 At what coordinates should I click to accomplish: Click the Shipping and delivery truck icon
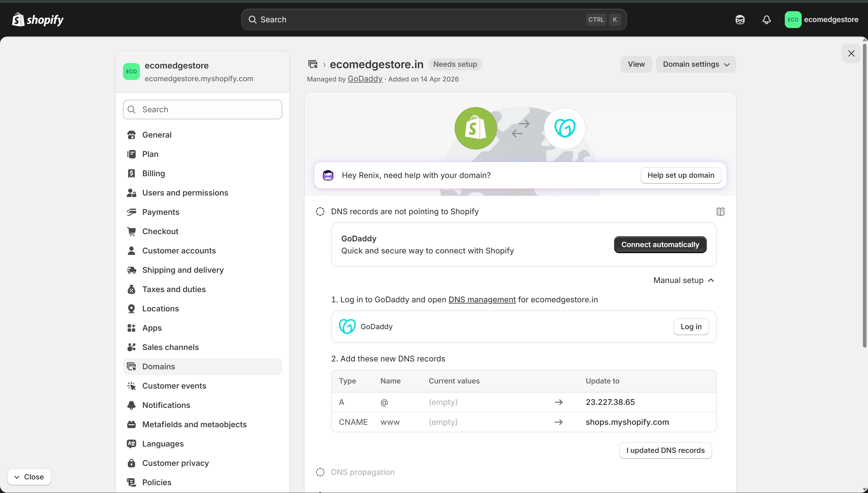pyautogui.click(x=132, y=269)
